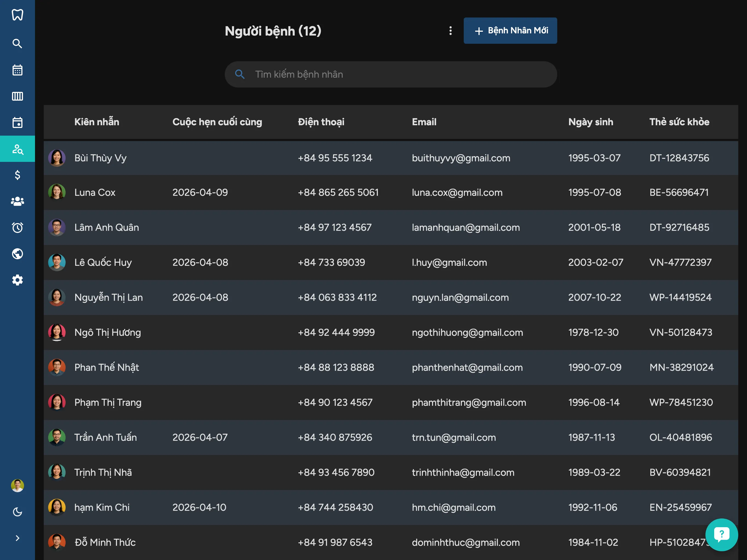Click the globe icon in sidebar
747x560 pixels.
(17, 254)
